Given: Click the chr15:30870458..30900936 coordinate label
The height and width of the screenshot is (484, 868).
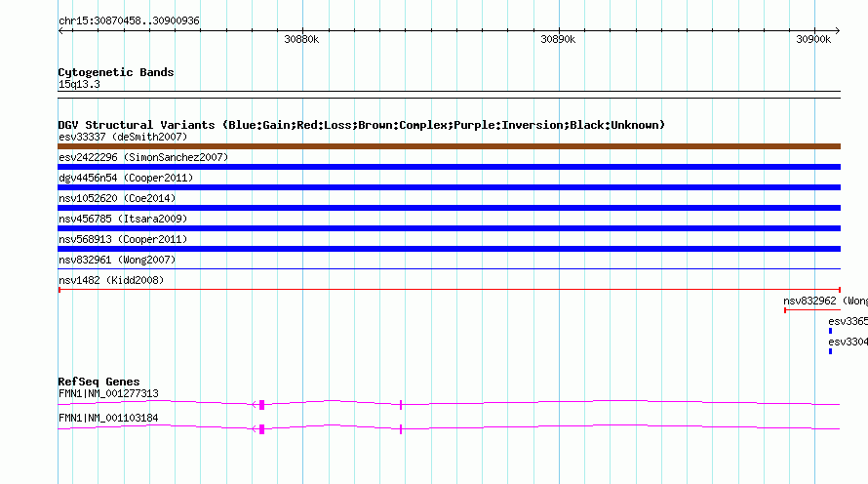Looking at the screenshot, I should point(129,20).
